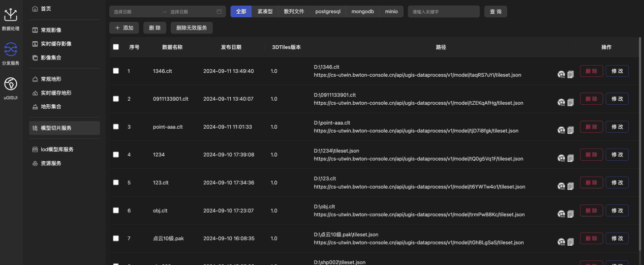The width and height of the screenshot is (644, 265).
Task: Click the 删除无效服务 button
Action: [191, 28]
